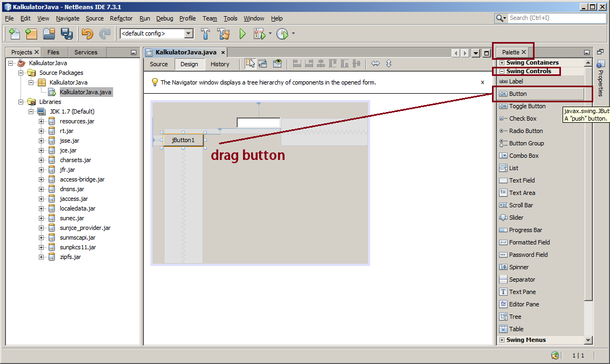Select KalkulatorJava.java in the project tree
This screenshot has width=610, height=364.
(x=85, y=92)
